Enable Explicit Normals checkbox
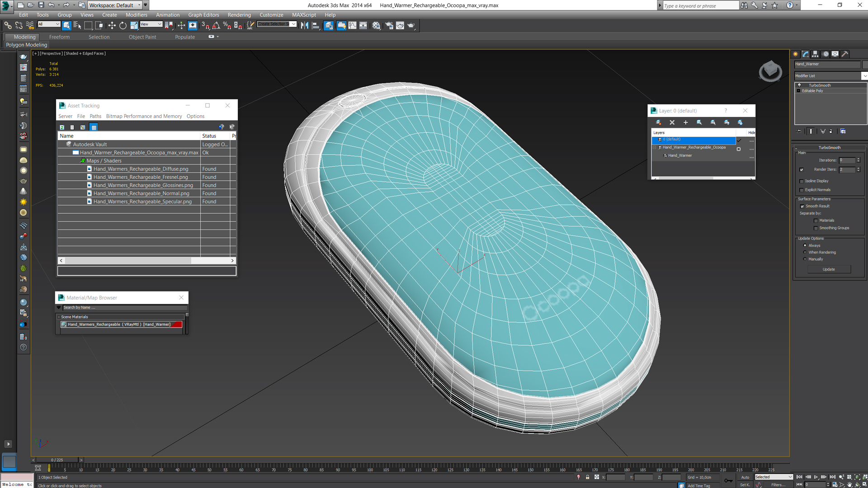 802,190
